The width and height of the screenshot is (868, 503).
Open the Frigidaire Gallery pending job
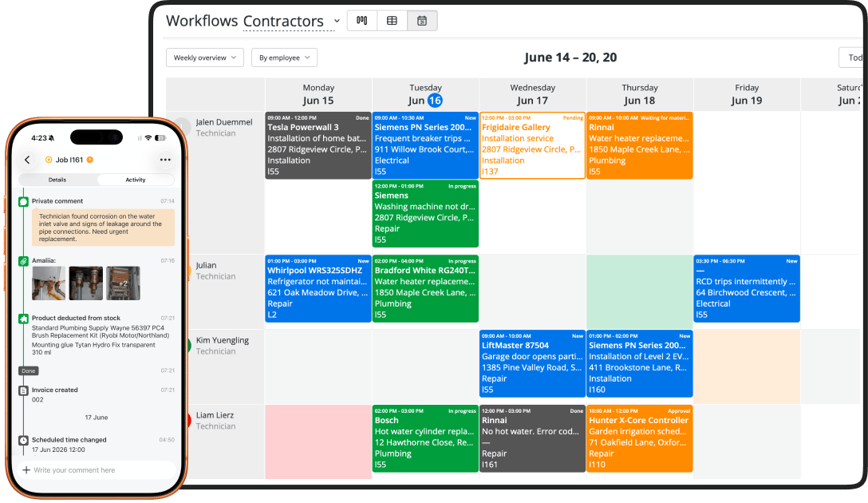coord(533,145)
